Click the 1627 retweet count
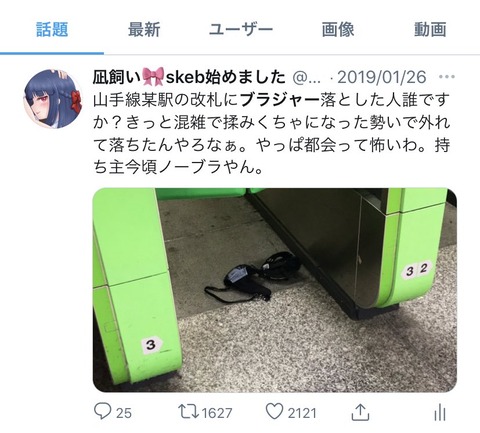The width and height of the screenshot is (480, 433). (217, 413)
